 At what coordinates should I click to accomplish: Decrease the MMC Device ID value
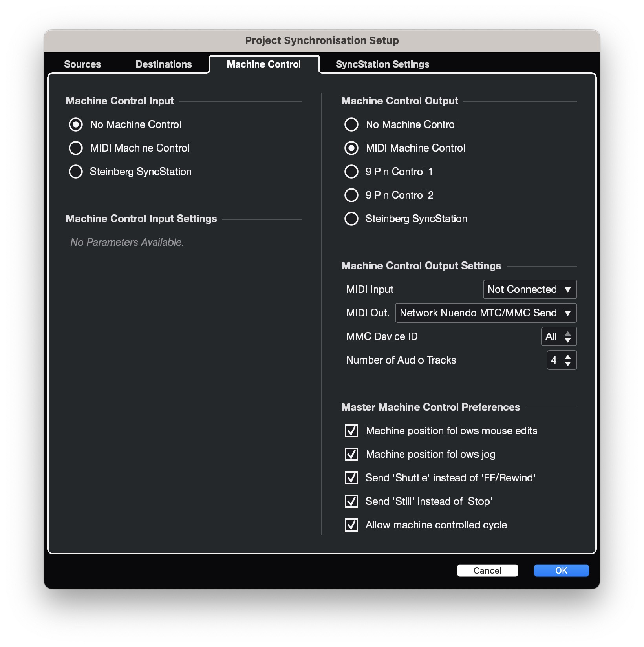[x=568, y=340]
